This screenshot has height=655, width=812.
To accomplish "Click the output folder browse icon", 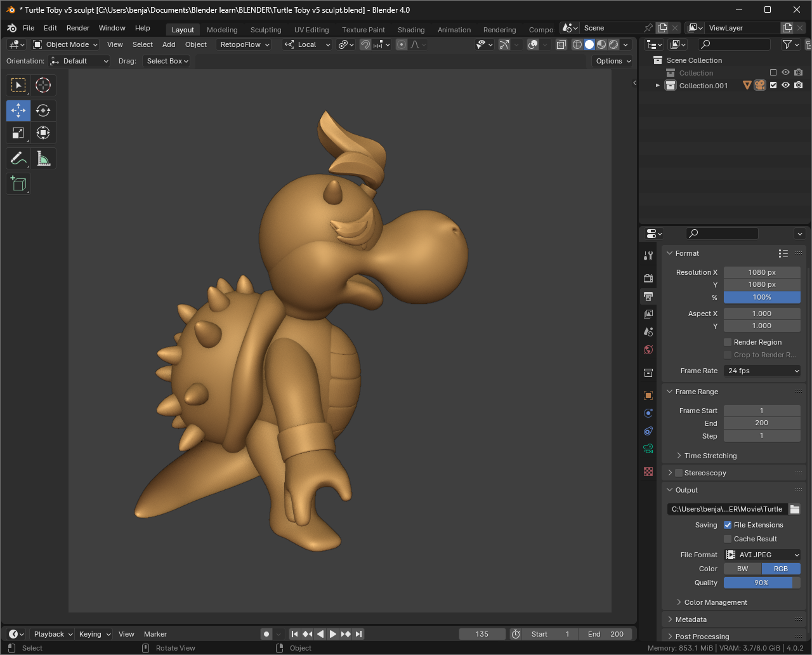I will point(794,509).
